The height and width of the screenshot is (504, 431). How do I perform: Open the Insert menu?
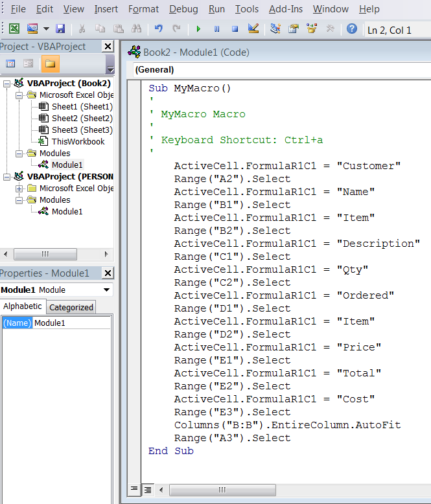[106, 9]
